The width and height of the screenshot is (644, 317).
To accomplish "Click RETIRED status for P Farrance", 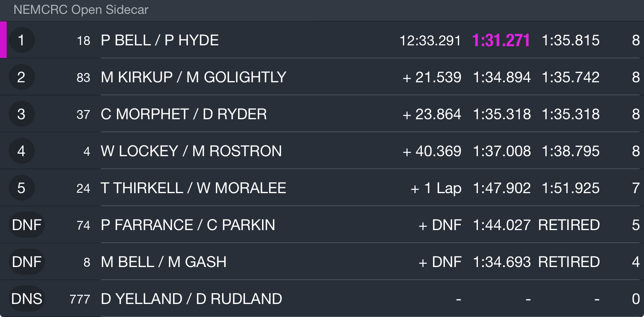I will (x=569, y=225).
